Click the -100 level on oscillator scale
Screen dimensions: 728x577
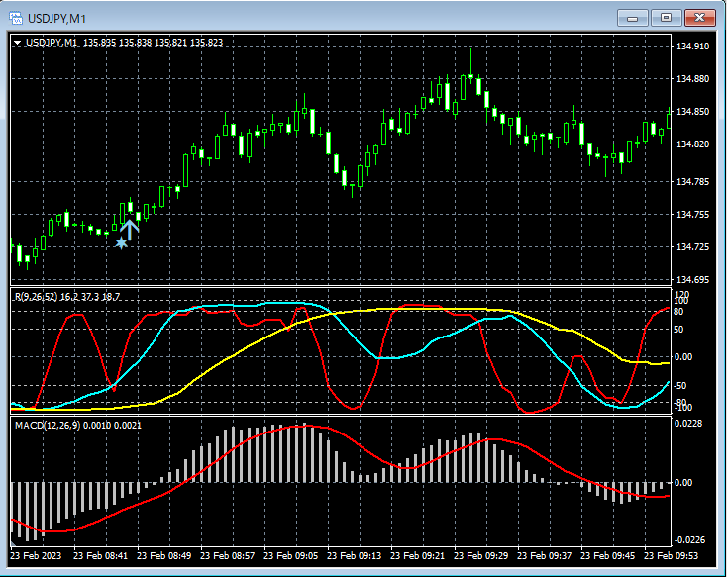pyautogui.click(x=682, y=407)
